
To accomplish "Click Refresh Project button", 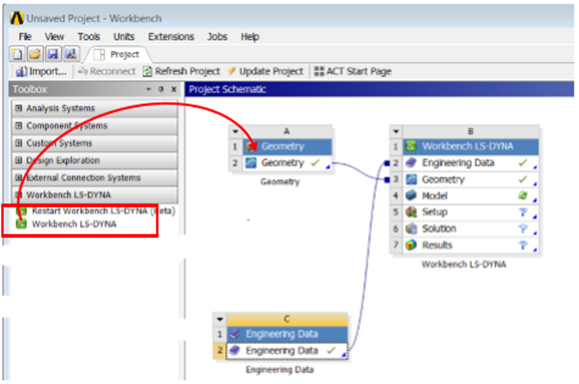I will click(x=181, y=71).
